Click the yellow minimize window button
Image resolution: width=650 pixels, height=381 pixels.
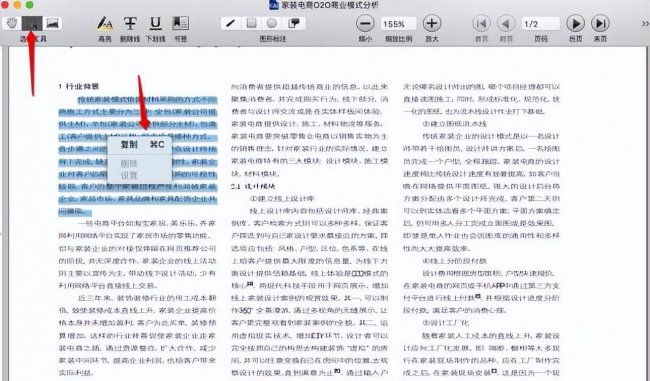point(17,5)
